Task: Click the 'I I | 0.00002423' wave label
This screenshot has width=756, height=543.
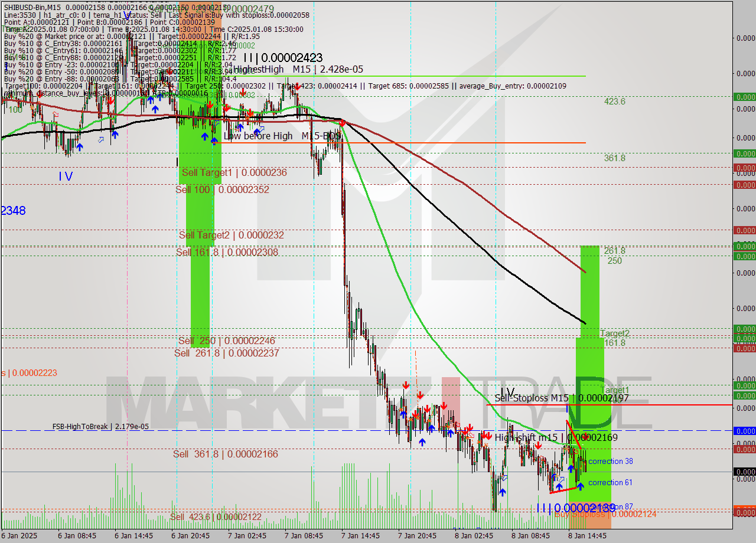Action: [283, 58]
